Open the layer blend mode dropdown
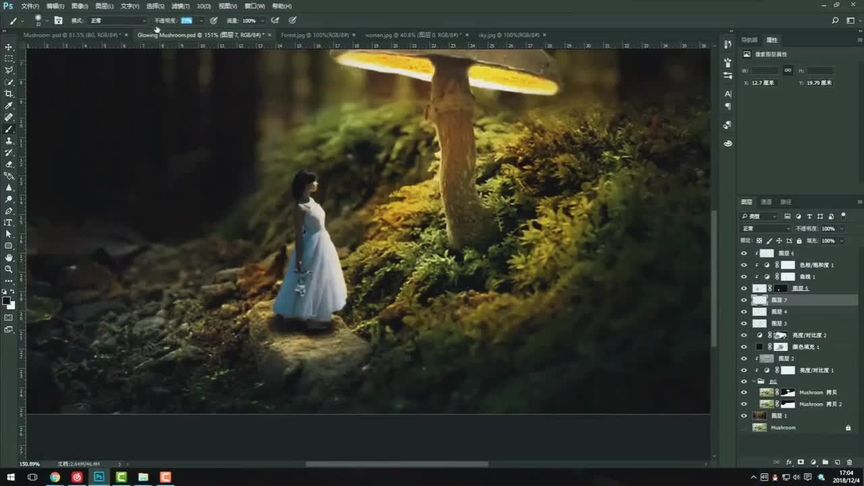 [765, 229]
